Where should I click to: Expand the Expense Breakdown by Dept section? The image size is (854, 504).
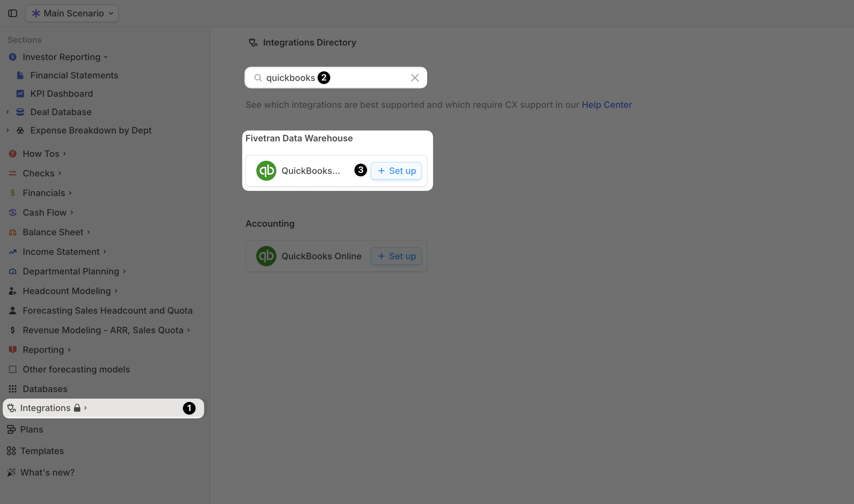[8, 130]
